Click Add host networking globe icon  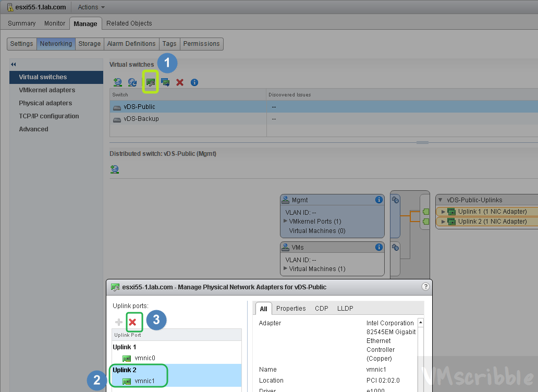tap(118, 82)
